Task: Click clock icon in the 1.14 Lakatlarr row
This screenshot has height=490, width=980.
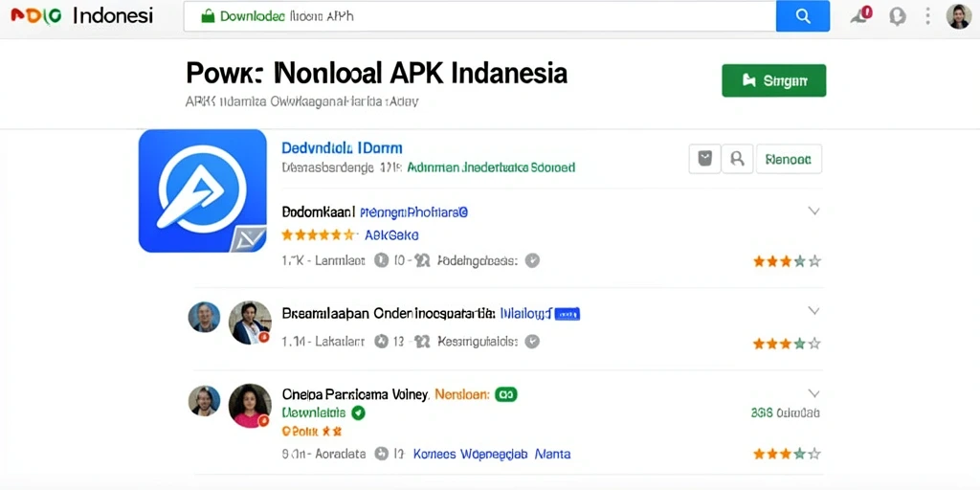Action: pyautogui.click(x=381, y=342)
